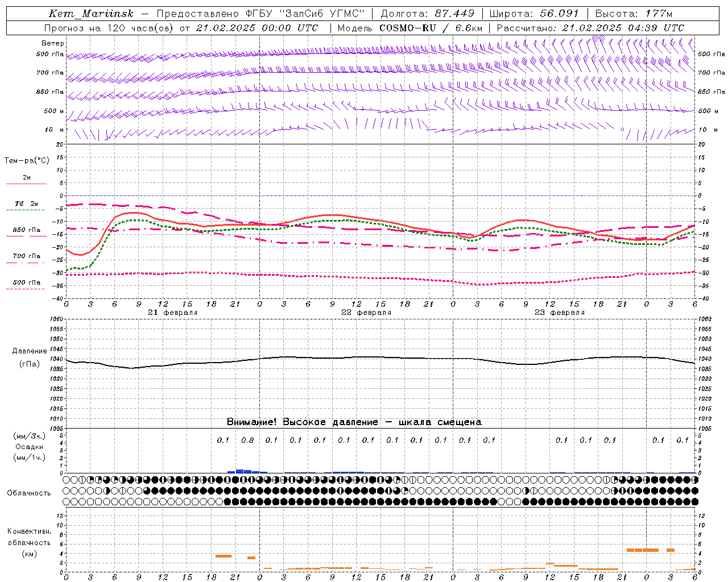Click the 1060 value on the left pressure axis
The image size is (728, 582).
[x=57, y=319]
